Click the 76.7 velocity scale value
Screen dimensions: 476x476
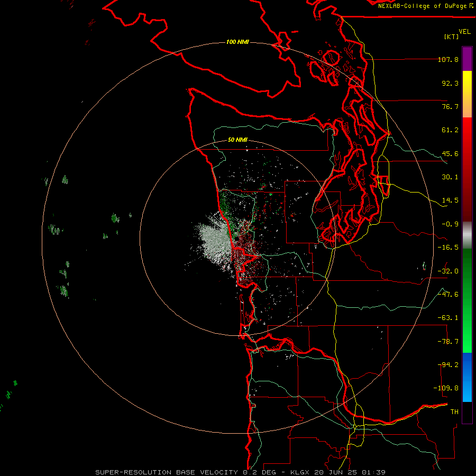pos(450,106)
